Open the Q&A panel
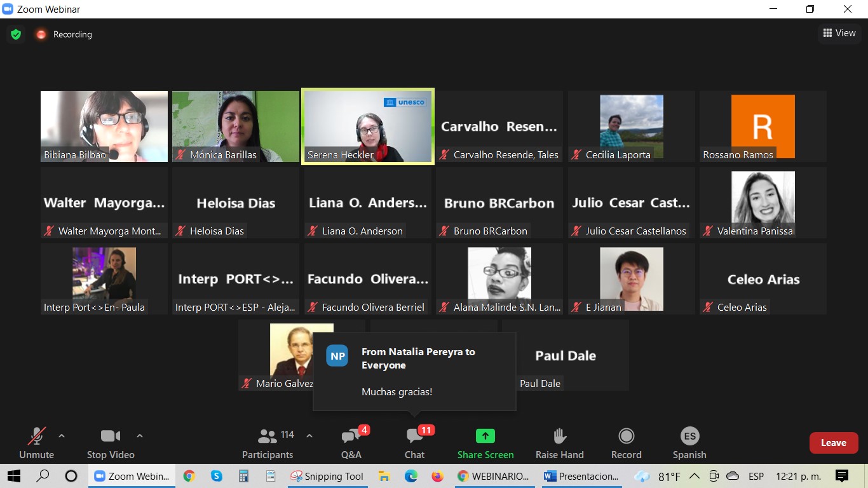Image resolution: width=868 pixels, height=488 pixels. click(351, 442)
